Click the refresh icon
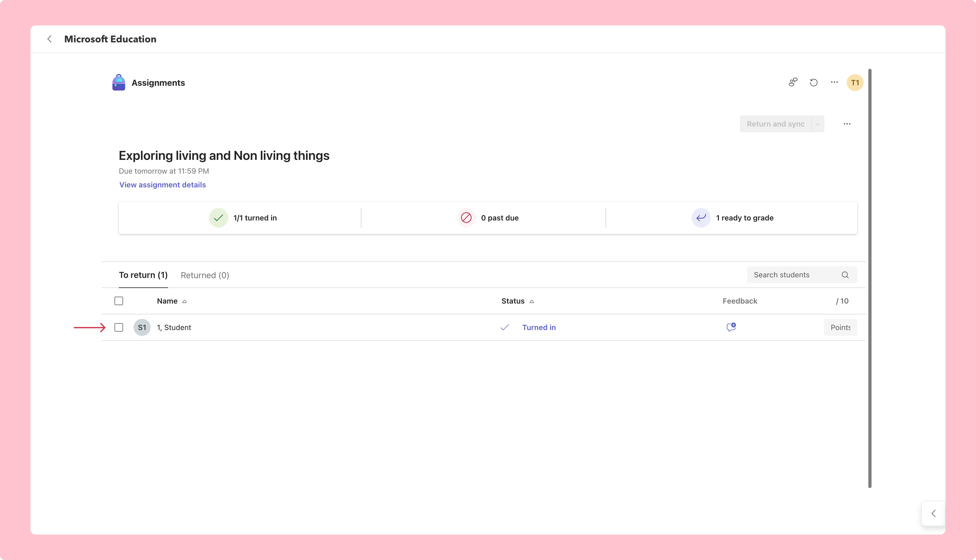This screenshot has height=560, width=976. [x=814, y=82]
